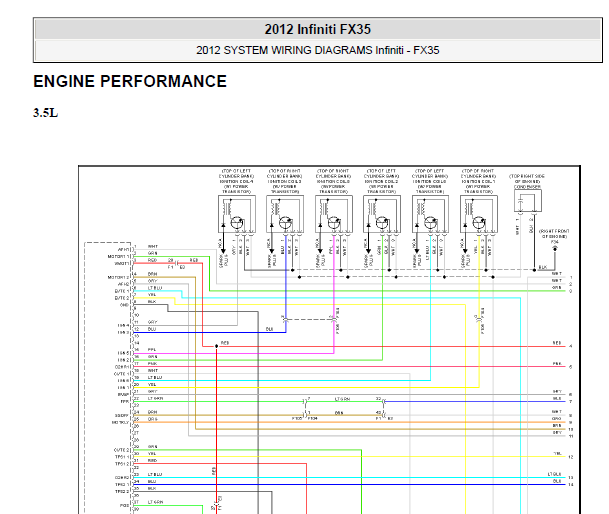Click the F103/F104 connector label
The width and height of the screenshot is (609, 514).
coord(304,418)
